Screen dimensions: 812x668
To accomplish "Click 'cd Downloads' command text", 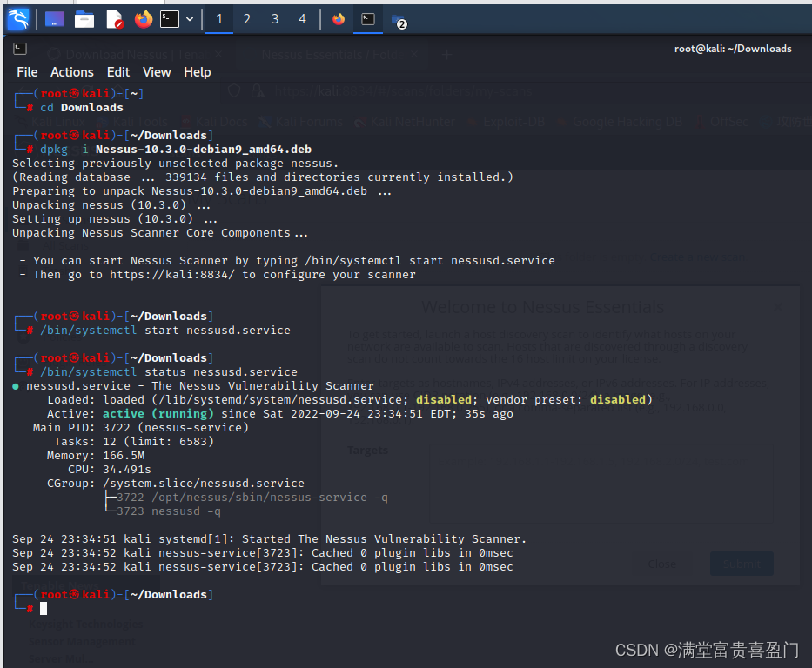I will coord(82,108).
